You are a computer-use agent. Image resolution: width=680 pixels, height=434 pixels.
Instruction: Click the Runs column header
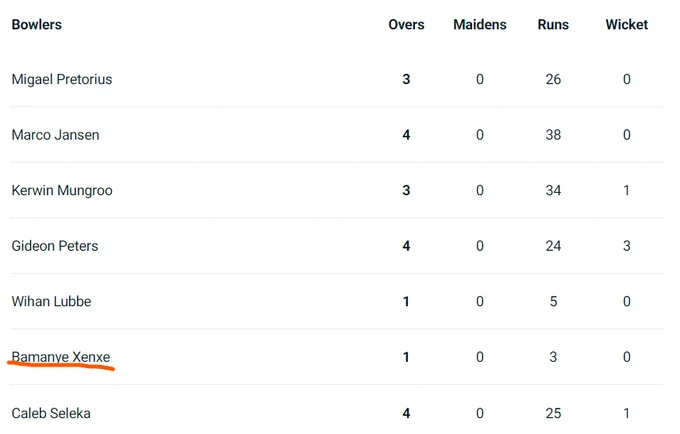point(553,25)
